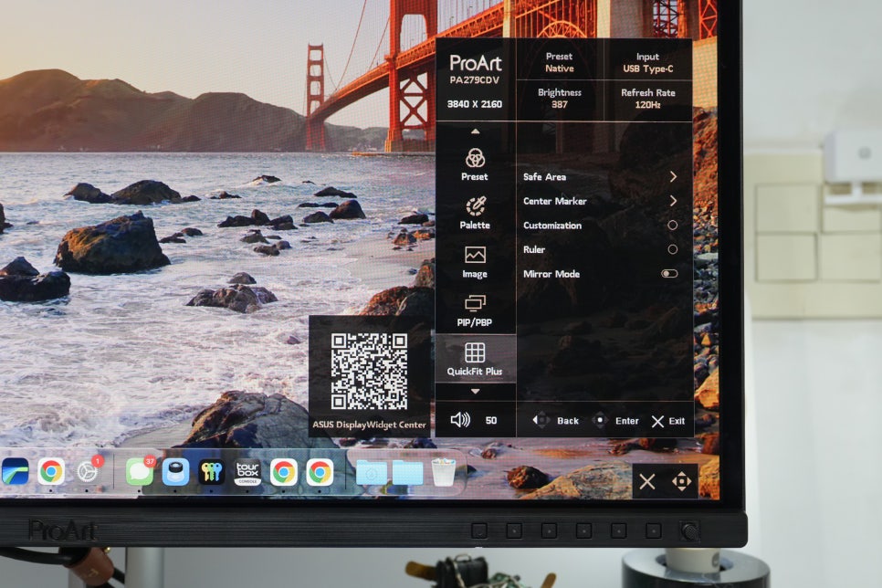Open the Trash in the dock
Image resolution: width=882 pixels, height=588 pixels.
click(x=443, y=472)
